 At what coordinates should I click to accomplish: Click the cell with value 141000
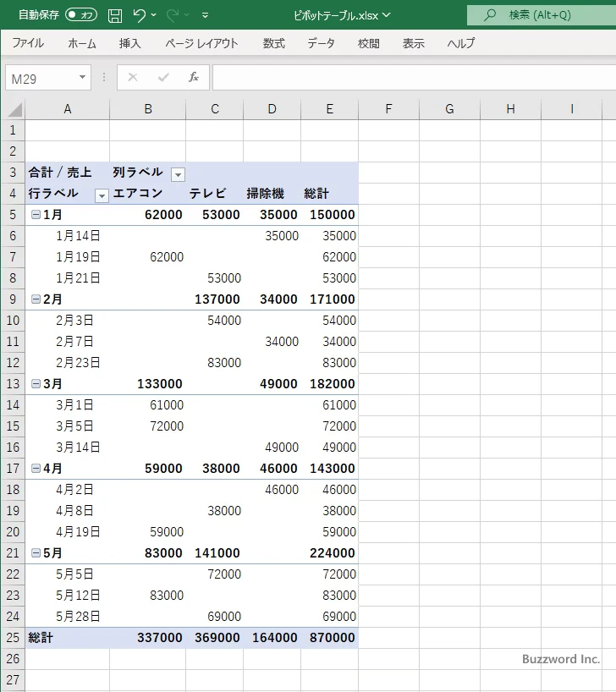[214, 553]
